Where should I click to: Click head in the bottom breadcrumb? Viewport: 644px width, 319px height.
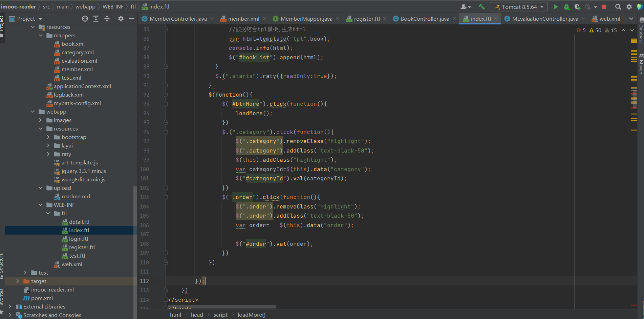click(x=197, y=315)
